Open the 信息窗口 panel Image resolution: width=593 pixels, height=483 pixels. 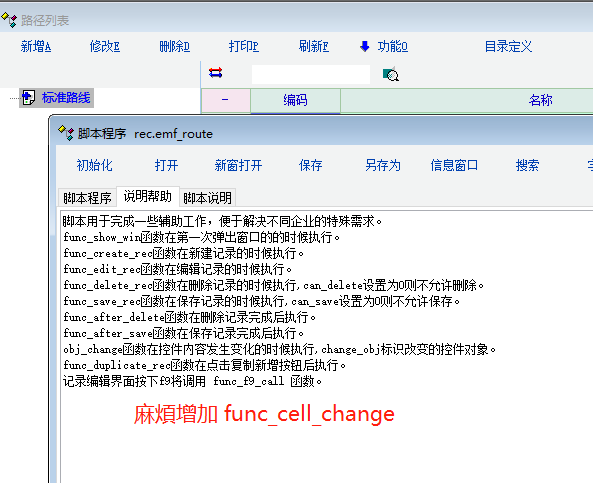click(x=454, y=165)
